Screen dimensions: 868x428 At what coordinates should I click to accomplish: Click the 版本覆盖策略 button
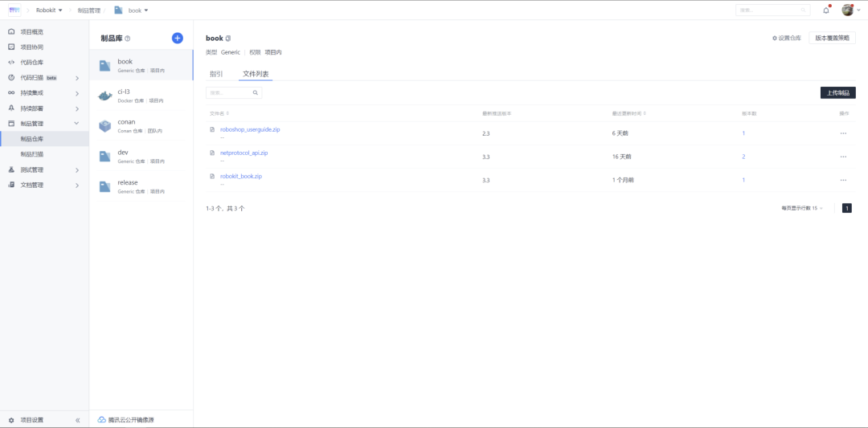tap(832, 38)
